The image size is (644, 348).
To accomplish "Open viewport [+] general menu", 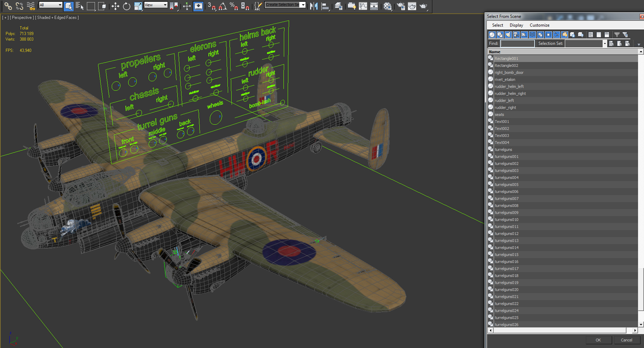I will click(5, 17).
